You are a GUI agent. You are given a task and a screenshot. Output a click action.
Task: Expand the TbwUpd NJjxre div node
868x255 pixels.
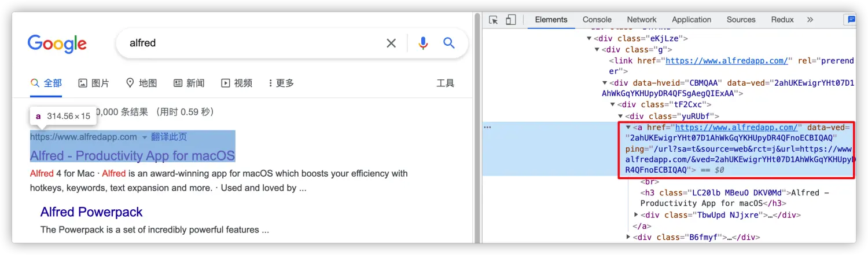(637, 215)
